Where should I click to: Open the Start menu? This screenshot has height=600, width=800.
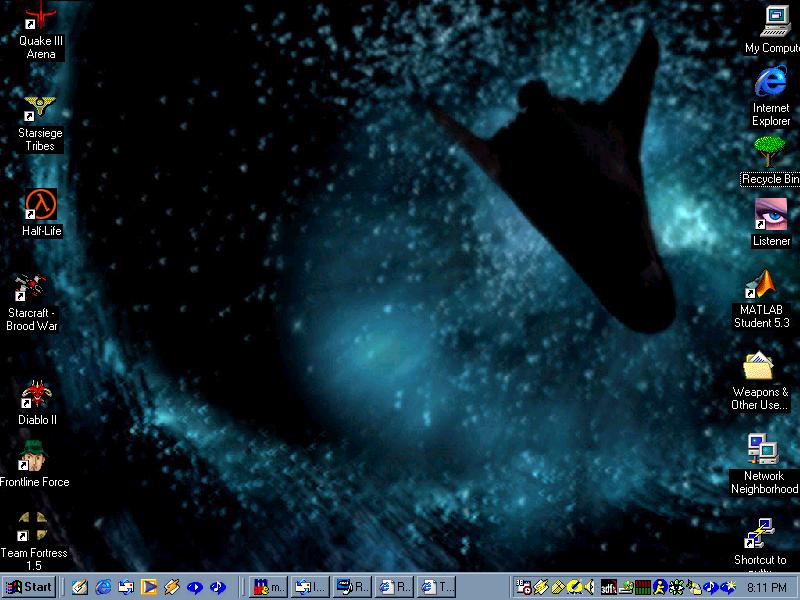click(29, 587)
